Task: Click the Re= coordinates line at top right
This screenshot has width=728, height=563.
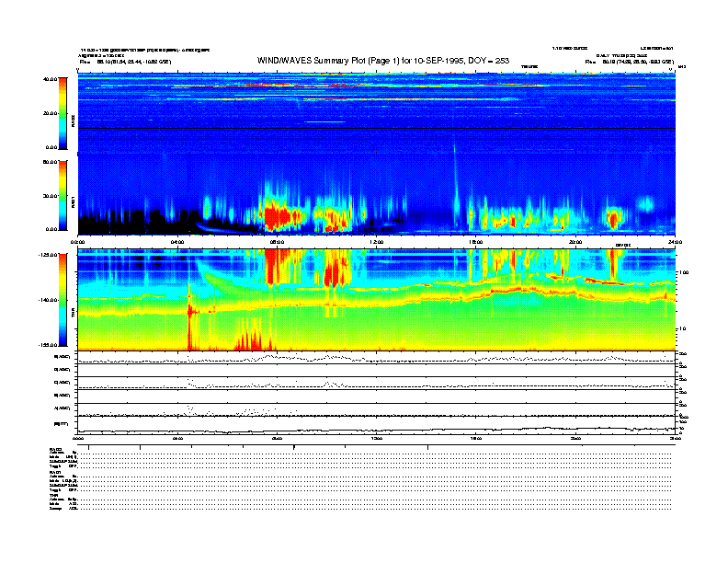Action: click(x=629, y=62)
